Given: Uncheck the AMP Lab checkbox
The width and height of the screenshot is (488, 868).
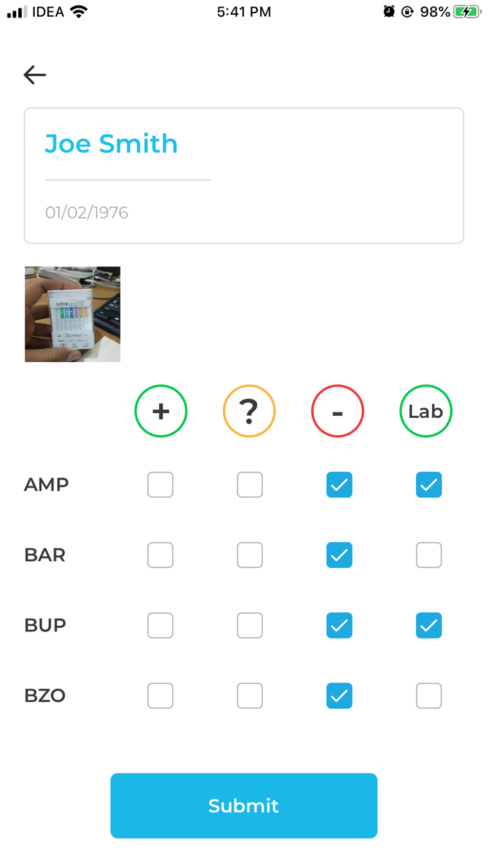Looking at the screenshot, I should (429, 484).
